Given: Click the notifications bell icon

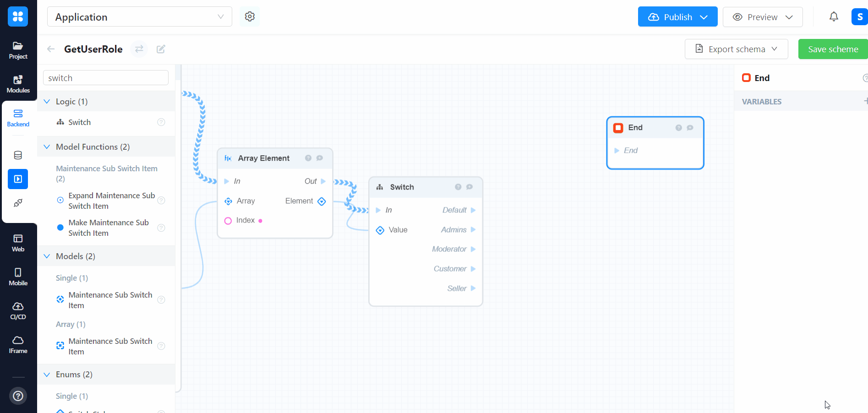Looking at the screenshot, I should click(x=834, y=17).
